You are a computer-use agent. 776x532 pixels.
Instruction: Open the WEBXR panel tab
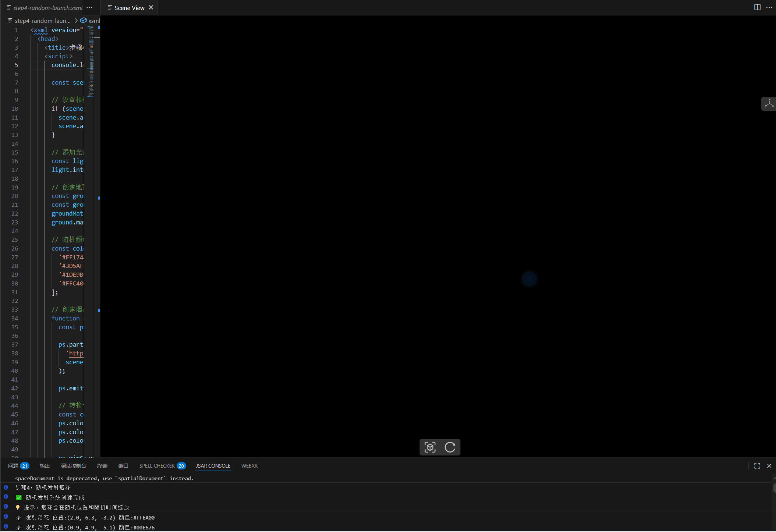tap(249, 466)
